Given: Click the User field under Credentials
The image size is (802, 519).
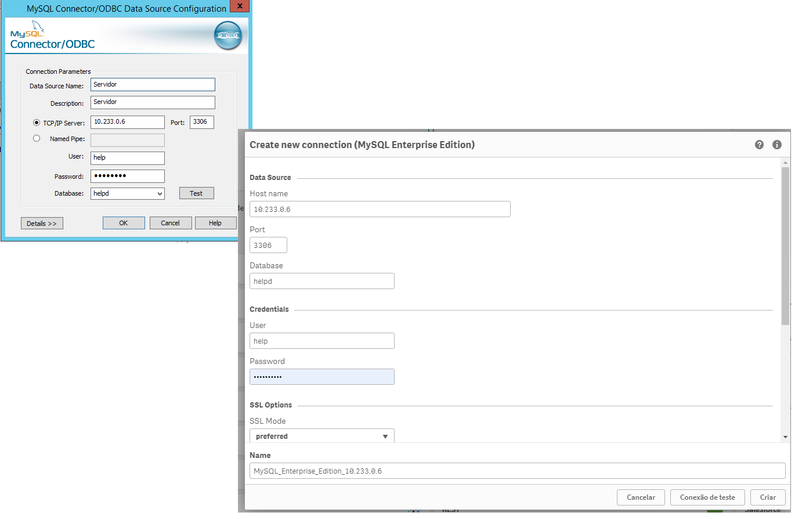Looking at the screenshot, I should tap(322, 341).
